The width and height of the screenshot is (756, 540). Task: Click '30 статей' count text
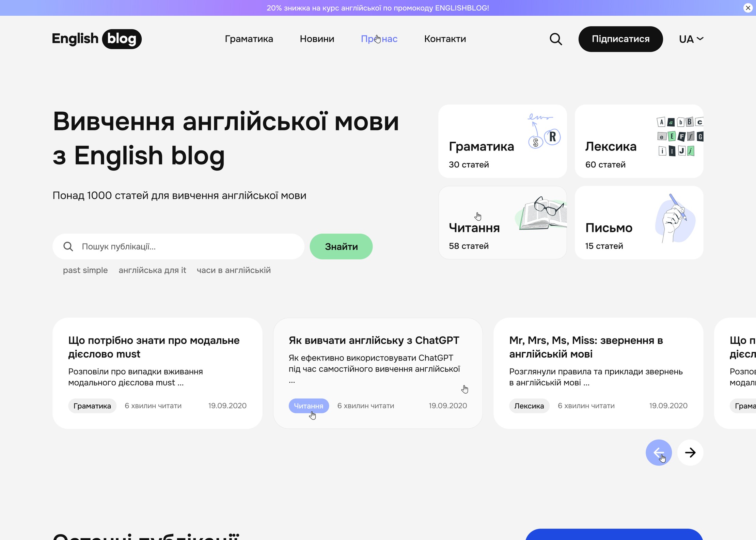[469, 165]
